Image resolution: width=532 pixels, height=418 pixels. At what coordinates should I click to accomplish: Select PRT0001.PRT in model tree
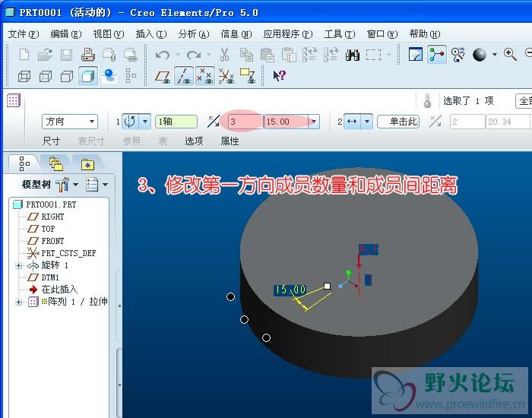(x=51, y=204)
